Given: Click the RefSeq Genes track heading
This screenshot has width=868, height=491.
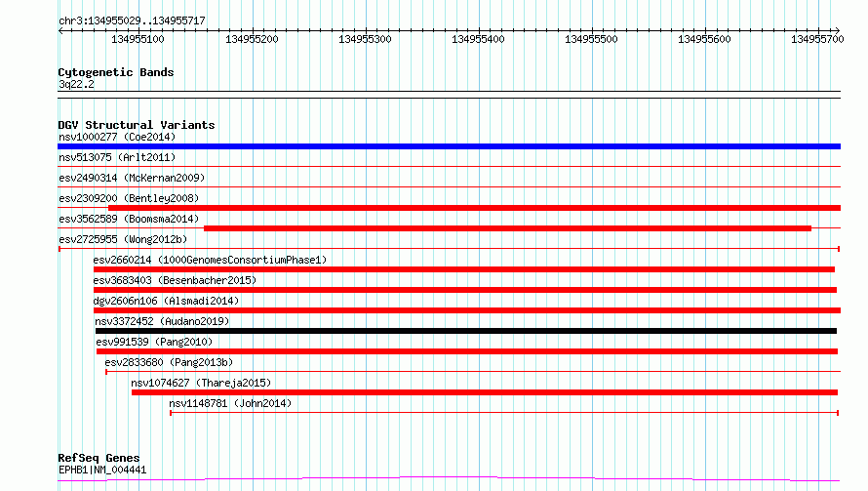Looking at the screenshot, I should [x=99, y=459].
